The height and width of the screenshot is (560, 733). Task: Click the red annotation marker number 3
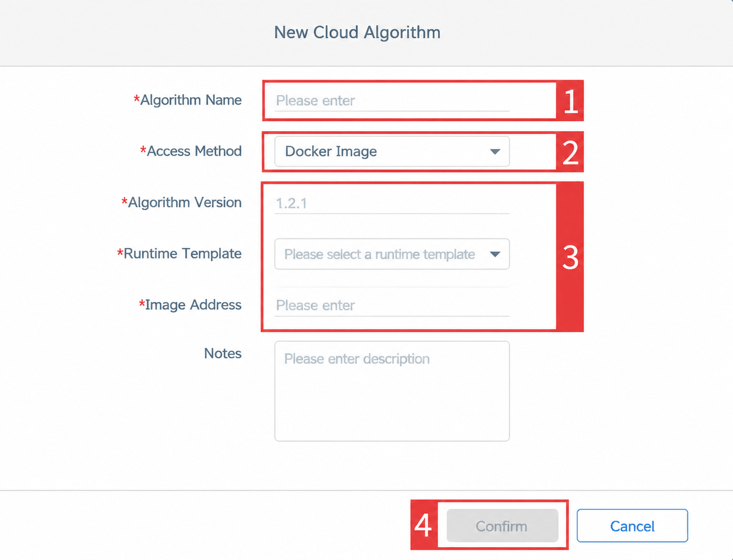pyautogui.click(x=570, y=257)
